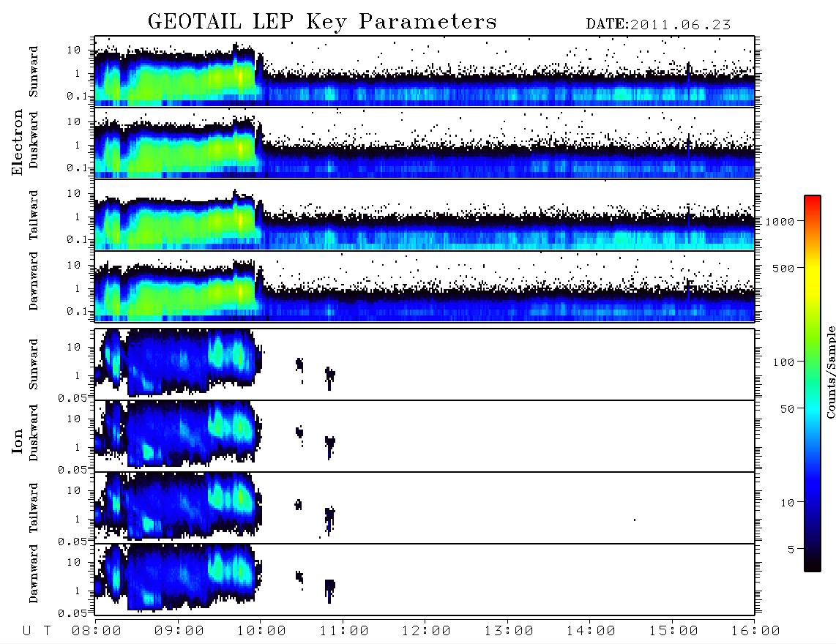836x644 pixels.
Task: Click the "08:00" time tick label
Action: point(97,632)
